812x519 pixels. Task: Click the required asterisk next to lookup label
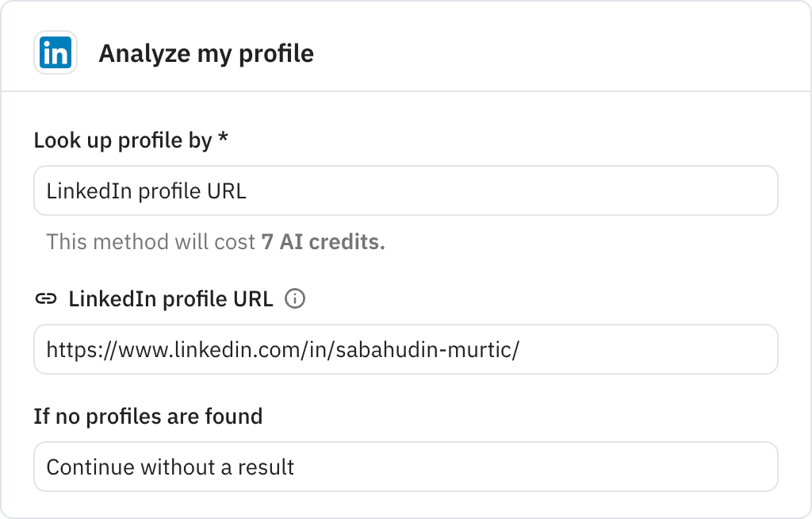point(224,139)
